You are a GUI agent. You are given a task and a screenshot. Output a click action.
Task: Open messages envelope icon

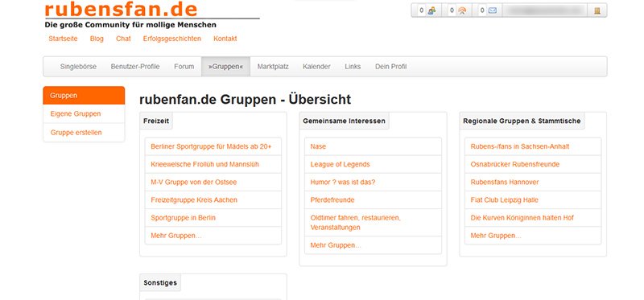point(492,10)
